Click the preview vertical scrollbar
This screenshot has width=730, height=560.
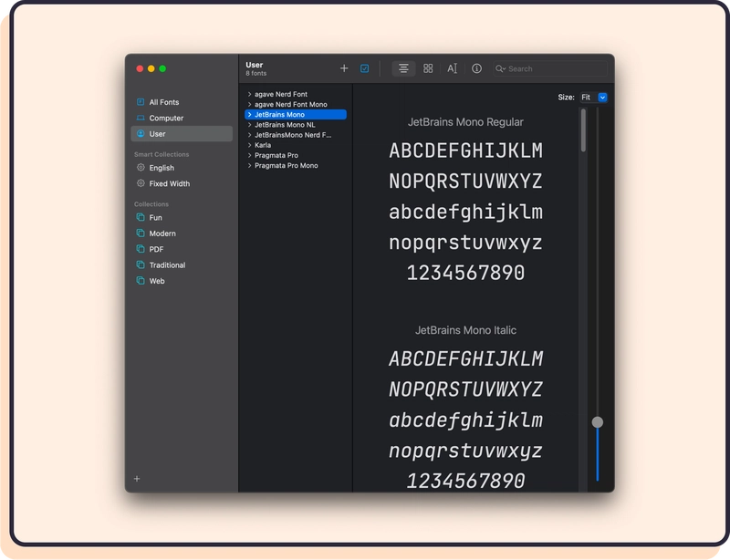[x=583, y=130]
